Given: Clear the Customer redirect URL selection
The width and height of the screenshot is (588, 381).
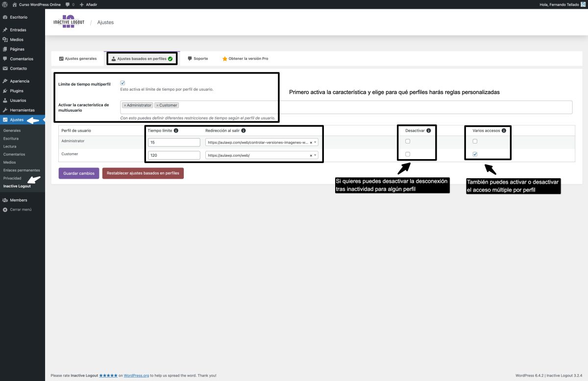Looking at the screenshot, I should 311,155.
